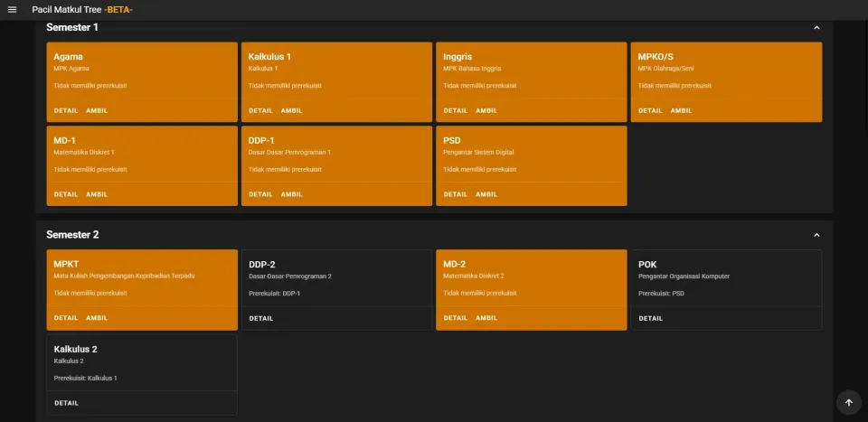Click AMBIL on the Inggris card
The height and width of the screenshot is (422, 868).
tap(486, 110)
